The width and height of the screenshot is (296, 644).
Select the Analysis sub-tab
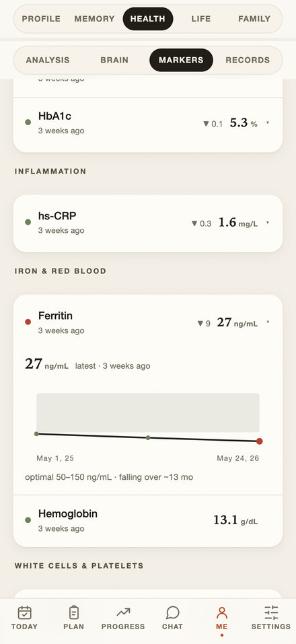[48, 60]
